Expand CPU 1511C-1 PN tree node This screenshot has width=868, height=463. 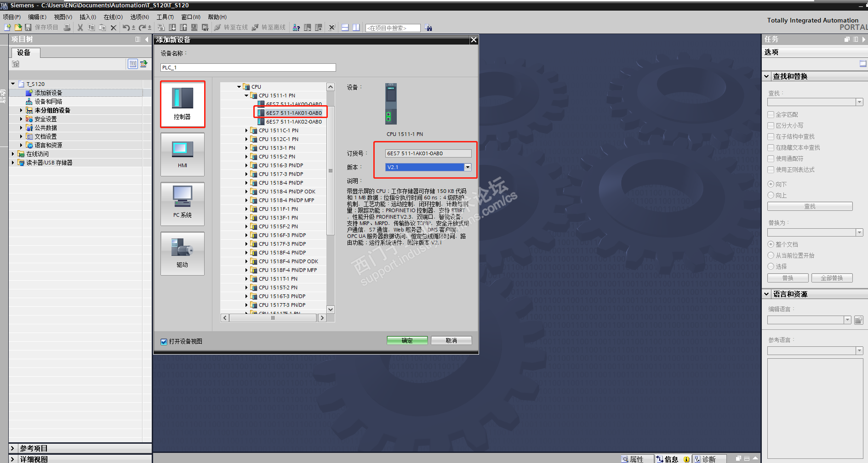246,130
